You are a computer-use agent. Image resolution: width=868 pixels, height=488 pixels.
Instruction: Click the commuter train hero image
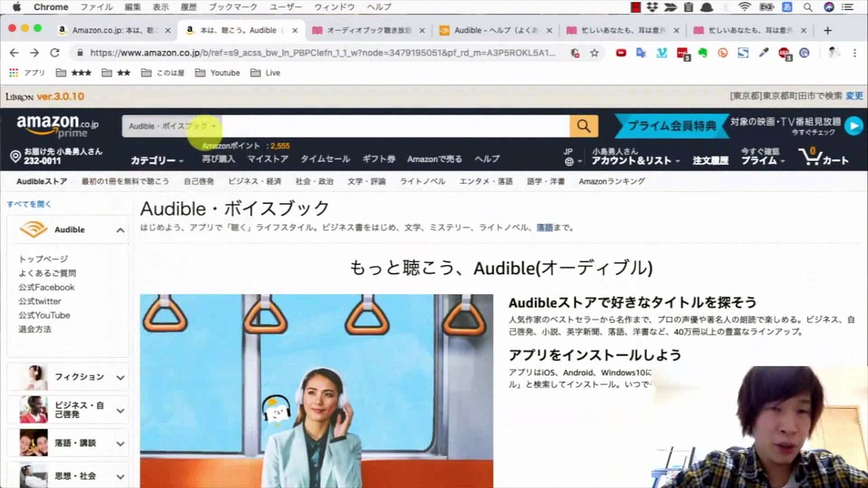317,391
